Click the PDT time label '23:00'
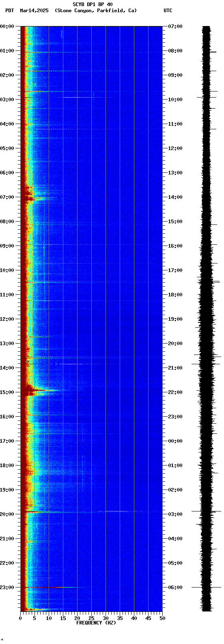 pyautogui.click(x=7, y=587)
